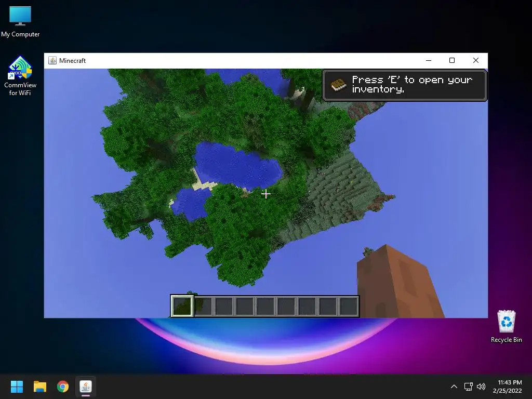The image size is (532, 399).
Task: Open the volume speaker tray icon
Action: pyautogui.click(x=481, y=387)
